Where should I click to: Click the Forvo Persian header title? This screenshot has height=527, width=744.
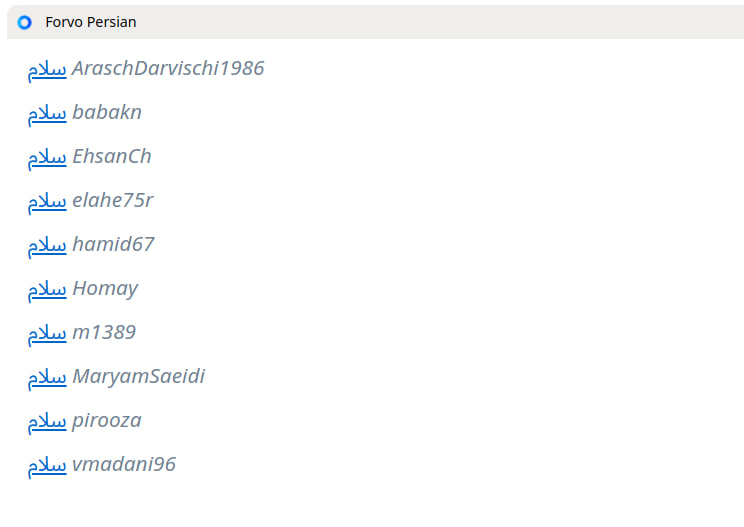(90, 22)
